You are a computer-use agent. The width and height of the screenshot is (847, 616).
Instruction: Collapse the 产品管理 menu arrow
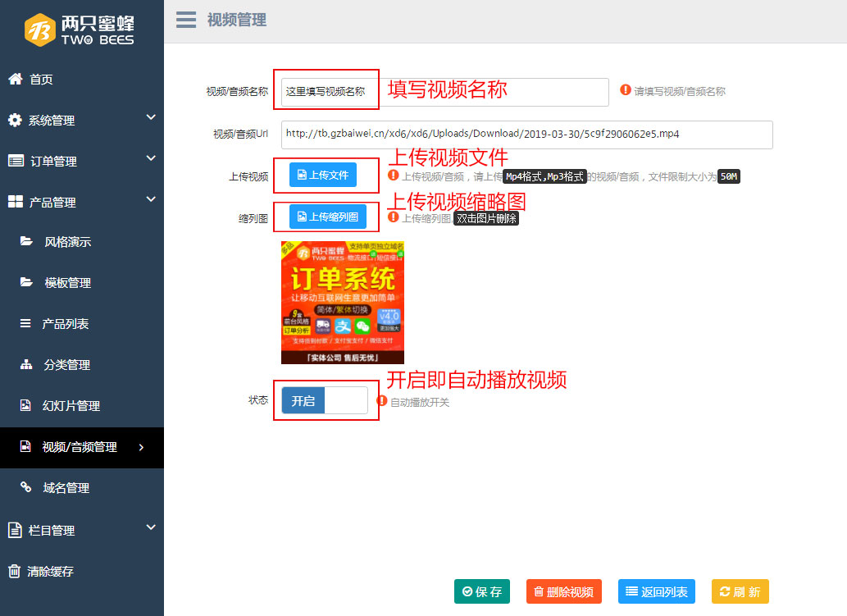151,199
